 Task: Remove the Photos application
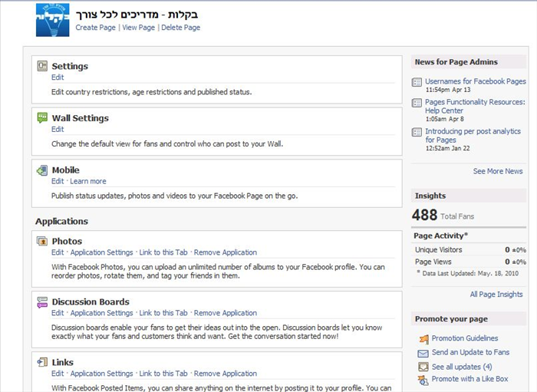click(226, 252)
